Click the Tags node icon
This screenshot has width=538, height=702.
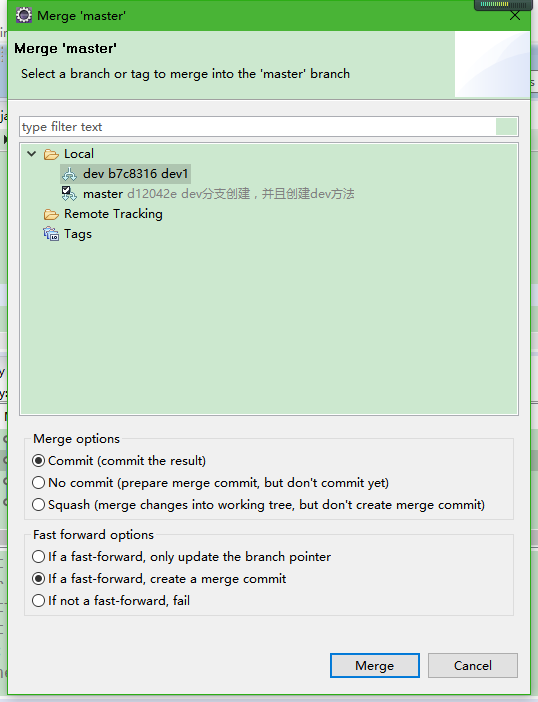point(51,234)
